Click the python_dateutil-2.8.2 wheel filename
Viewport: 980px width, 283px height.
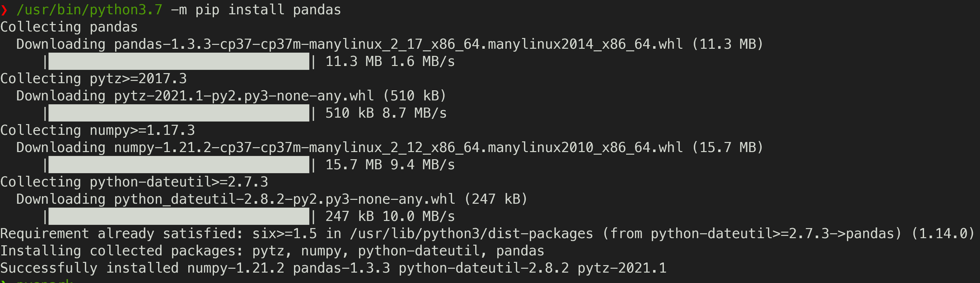[284, 199]
